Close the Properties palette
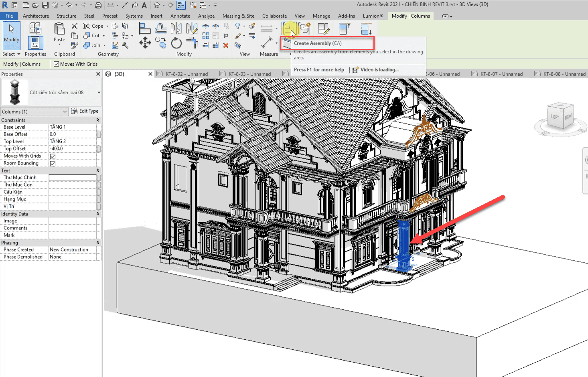The width and height of the screenshot is (588, 377). coord(98,74)
